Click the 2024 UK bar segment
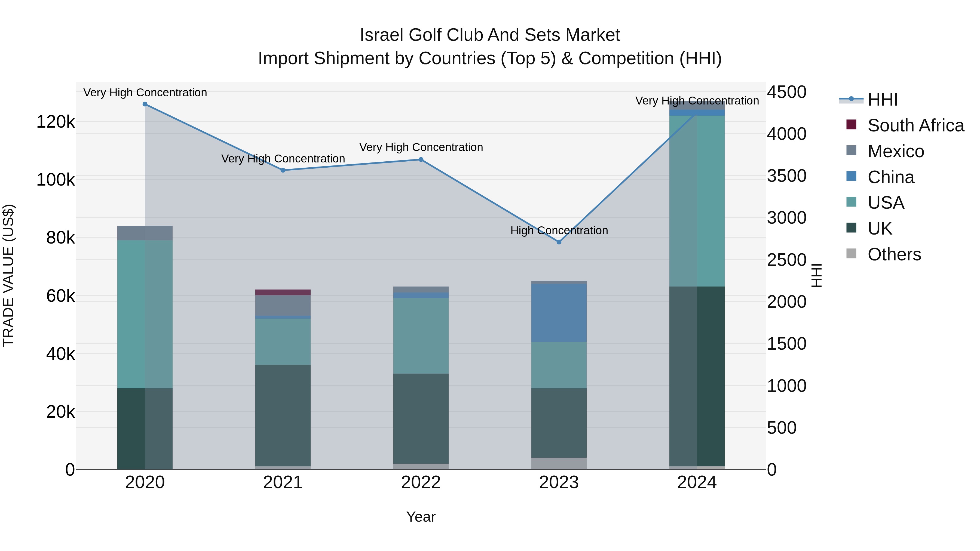The image size is (980, 551). (697, 377)
